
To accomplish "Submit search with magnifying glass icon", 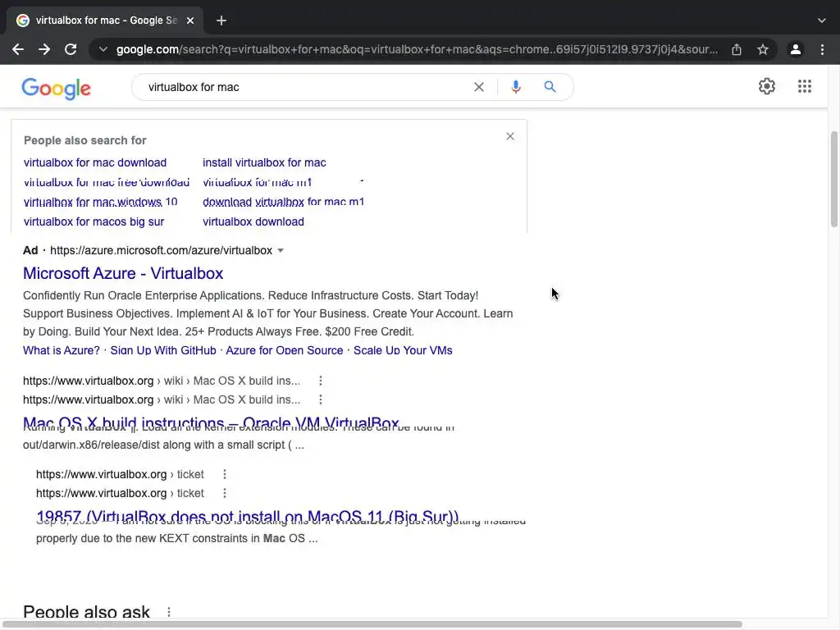I will (550, 87).
